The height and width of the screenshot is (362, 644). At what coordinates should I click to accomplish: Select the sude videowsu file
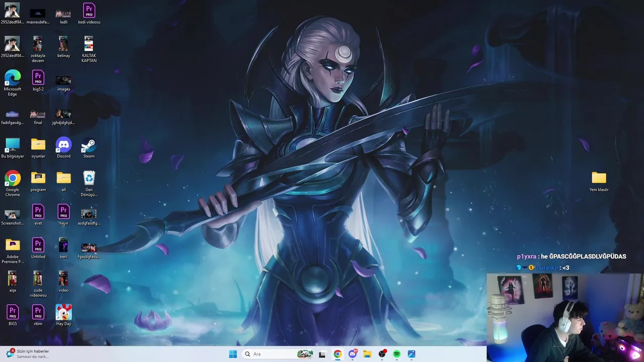click(x=38, y=284)
